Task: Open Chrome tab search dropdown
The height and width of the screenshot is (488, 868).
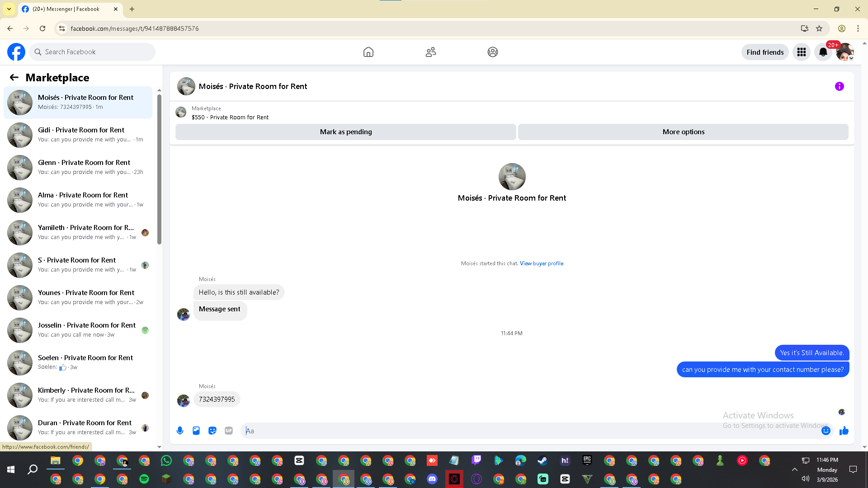Action: click(9, 9)
